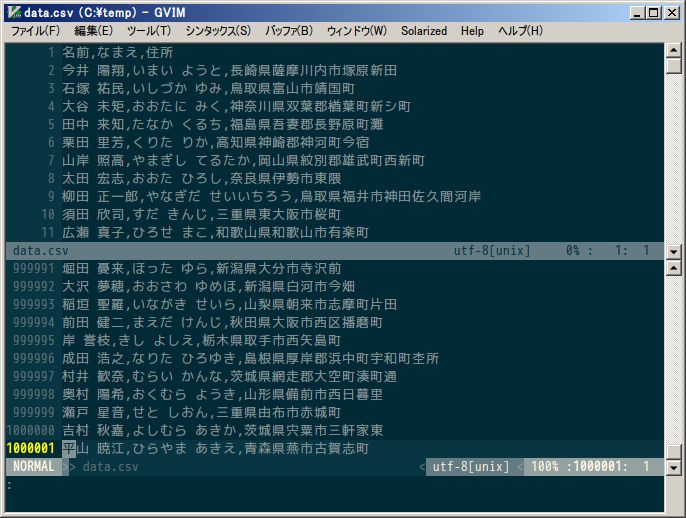Open the ヘルプ(H) menu
The image size is (686, 518).
pyautogui.click(x=520, y=31)
